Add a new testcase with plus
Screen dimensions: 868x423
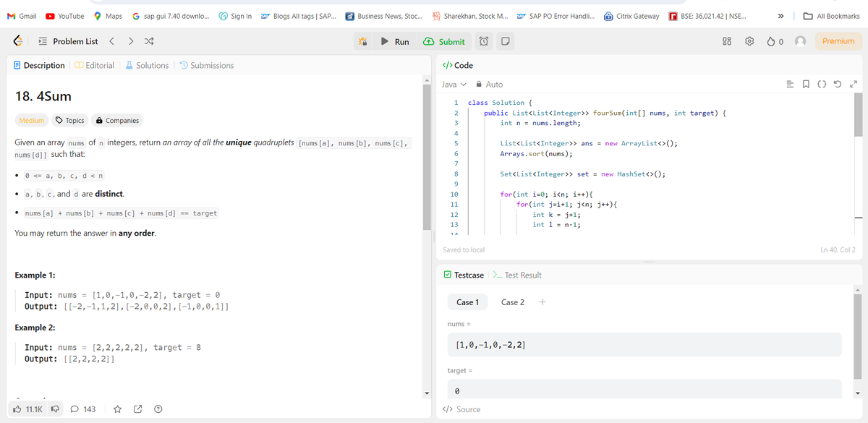click(x=542, y=302)
